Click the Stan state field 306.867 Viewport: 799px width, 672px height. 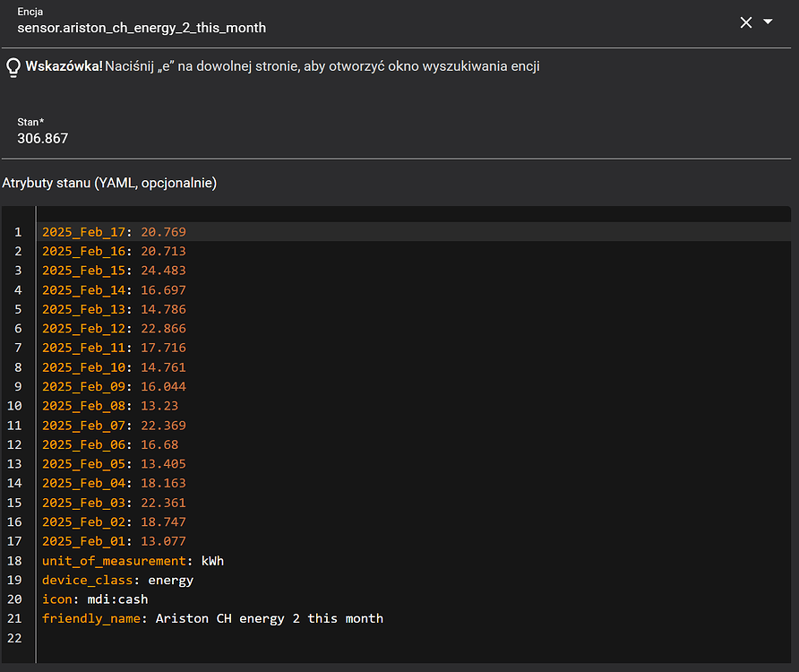click(358, 138)
